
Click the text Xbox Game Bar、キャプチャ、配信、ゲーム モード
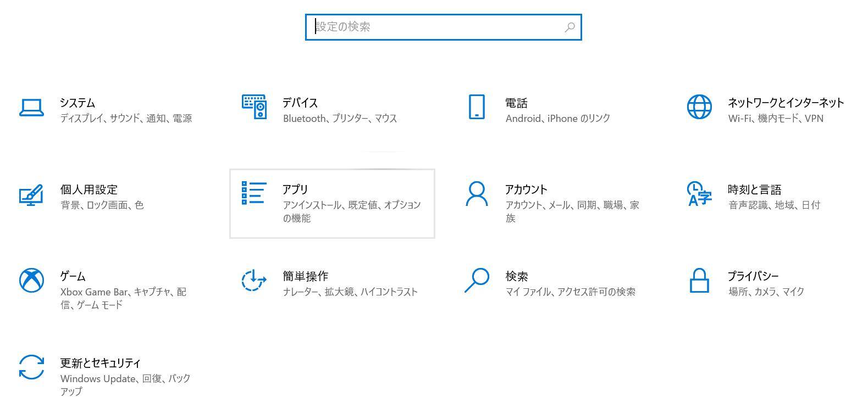pyautogui.click(x=123, y=298)
